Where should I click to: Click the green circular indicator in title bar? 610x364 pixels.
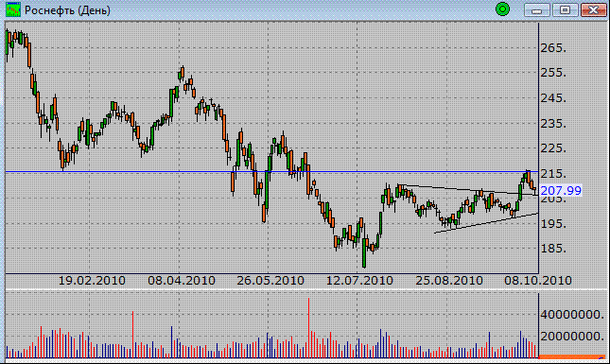tap(502, 9)
